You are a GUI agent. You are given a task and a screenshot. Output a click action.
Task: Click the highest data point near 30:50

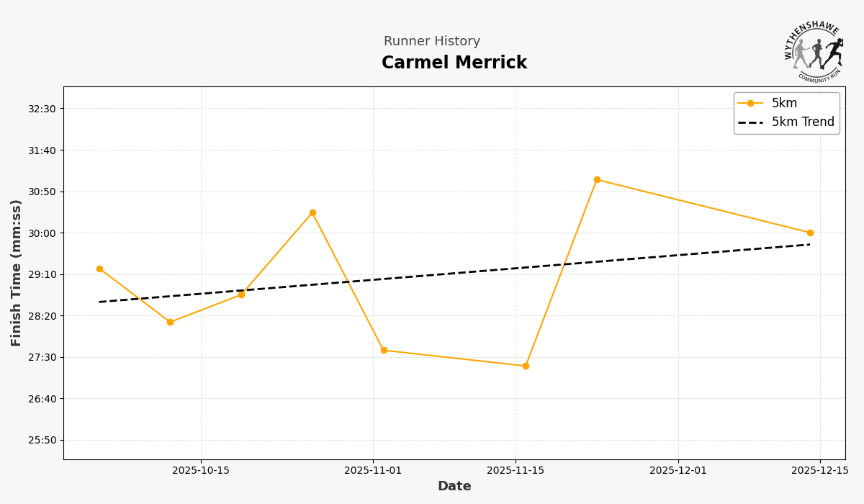(x=597, y=180)
